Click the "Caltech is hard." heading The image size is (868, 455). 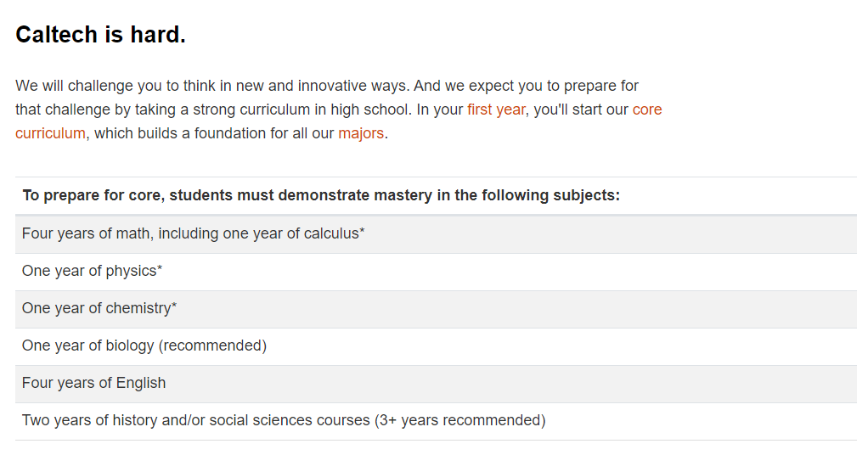point(101,35)
